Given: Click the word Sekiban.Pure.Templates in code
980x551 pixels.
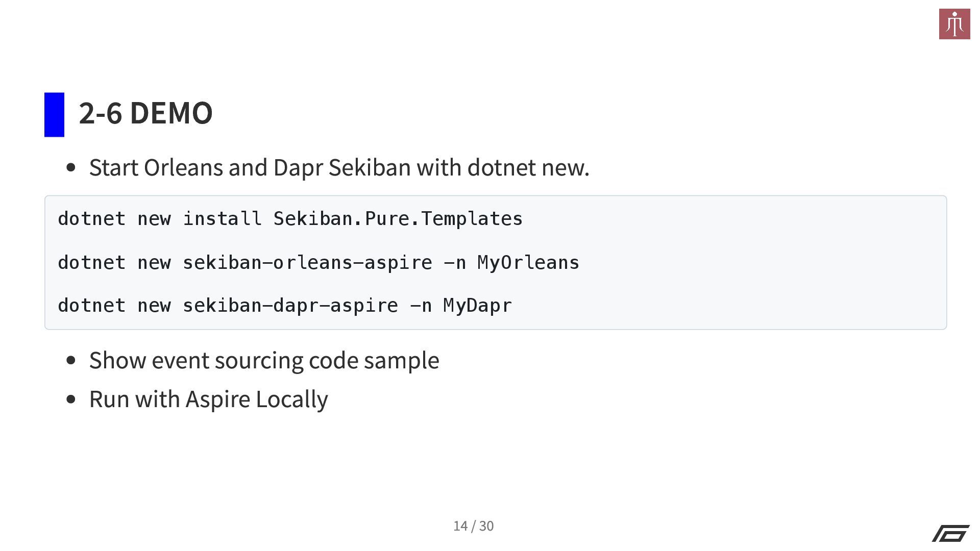Looking at the screenshot, I should click(x=398, y=219).
